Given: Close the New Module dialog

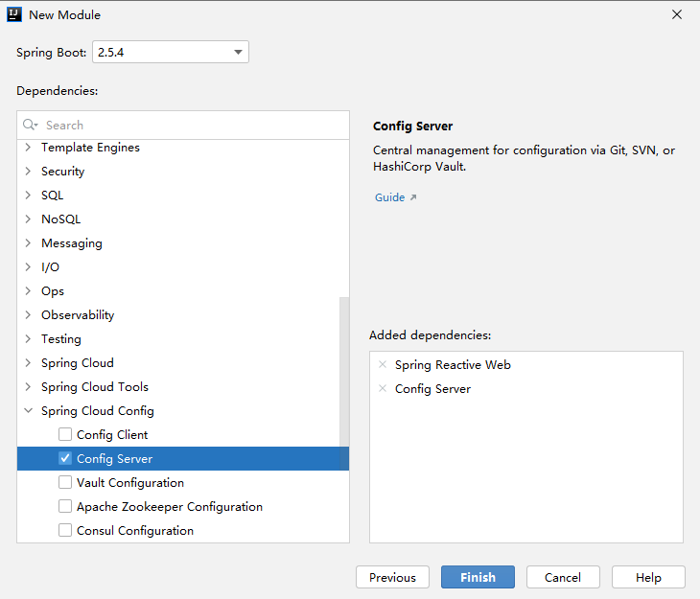Looking at the screenshot, I should click(x=677, y=14).
